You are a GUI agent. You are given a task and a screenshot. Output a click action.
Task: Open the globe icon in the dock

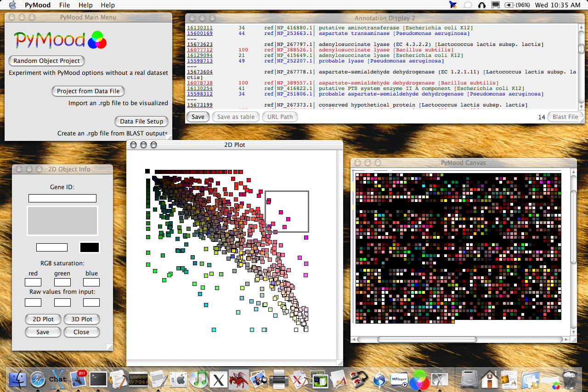click(x=379, y=380)
